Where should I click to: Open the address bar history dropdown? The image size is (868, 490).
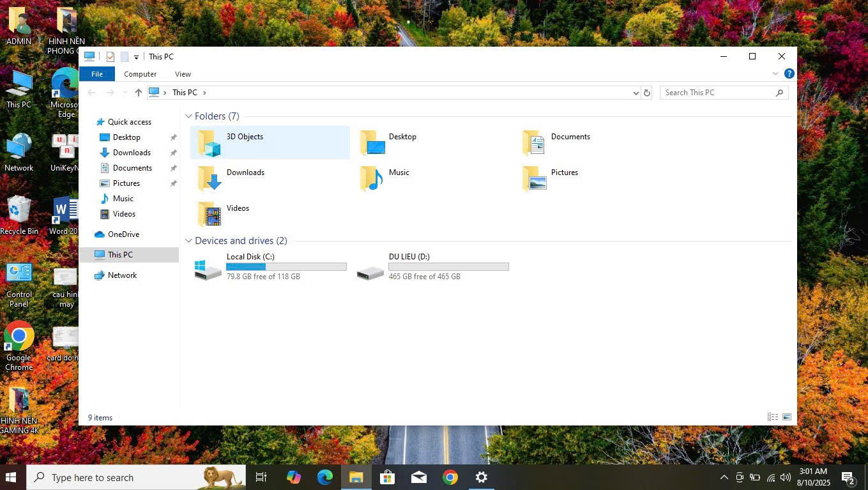[636, 93]
